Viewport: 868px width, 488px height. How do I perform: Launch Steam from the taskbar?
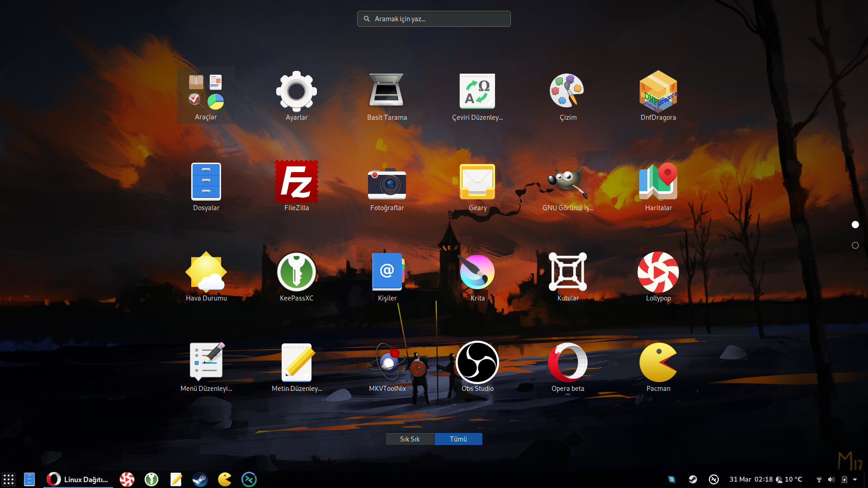click(200, 479)
